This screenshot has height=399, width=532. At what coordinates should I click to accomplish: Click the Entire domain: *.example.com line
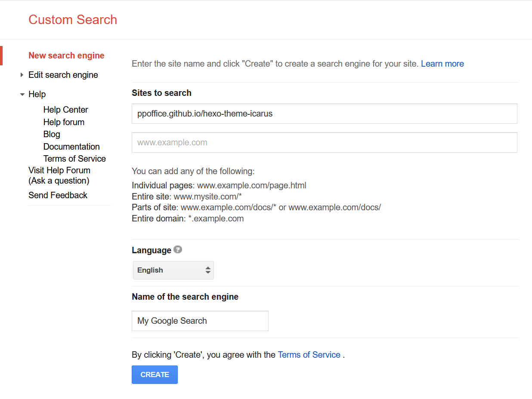coord(188,218)
